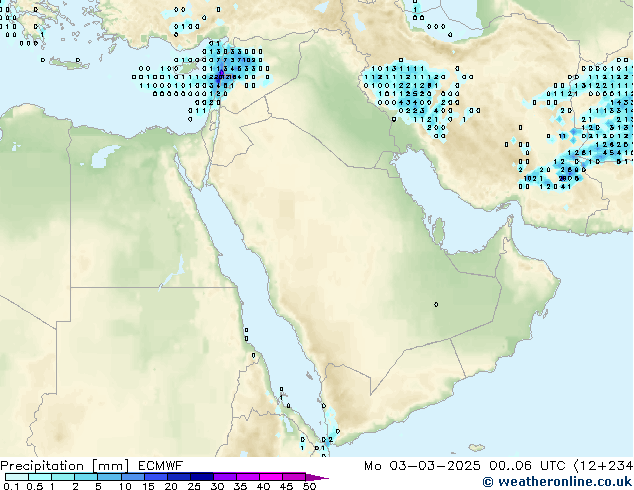Click the 45 to 50 mm legend swatch
Image resolution: width=634 pixels, height=490 pixels.
293,477
